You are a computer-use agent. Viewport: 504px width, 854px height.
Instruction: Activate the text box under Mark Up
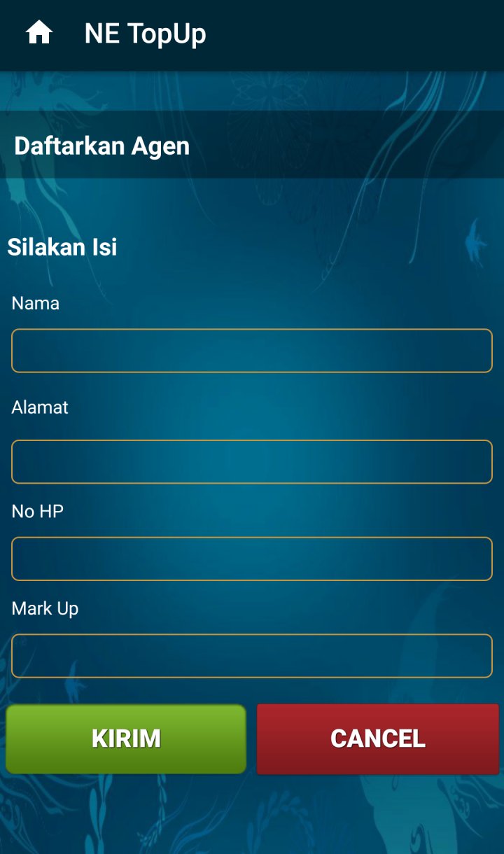[252, 656]
